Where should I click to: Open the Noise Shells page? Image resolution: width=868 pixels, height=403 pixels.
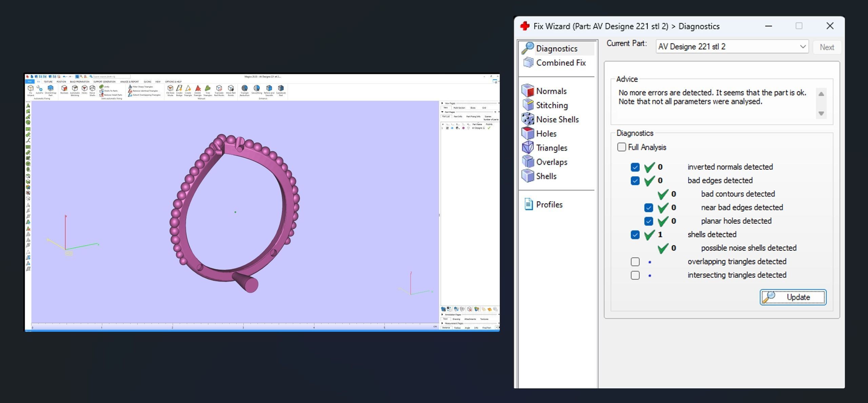tap(557, 119)
